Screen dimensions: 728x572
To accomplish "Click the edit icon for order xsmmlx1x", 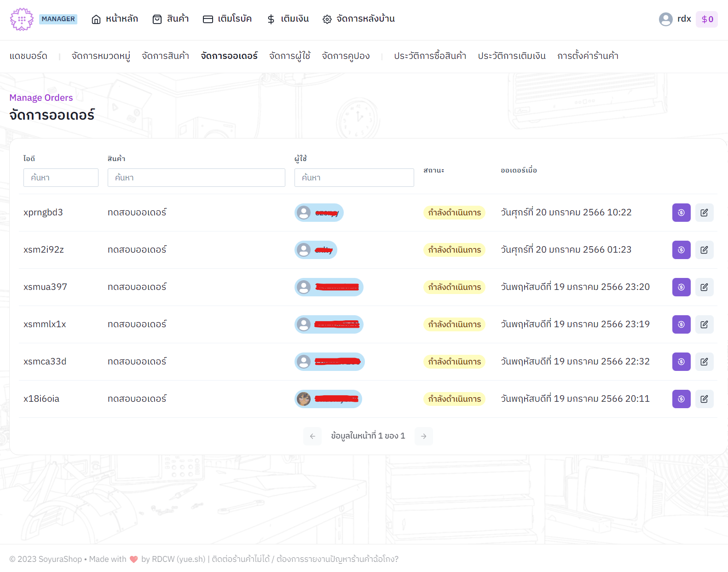I will (704, 324).
